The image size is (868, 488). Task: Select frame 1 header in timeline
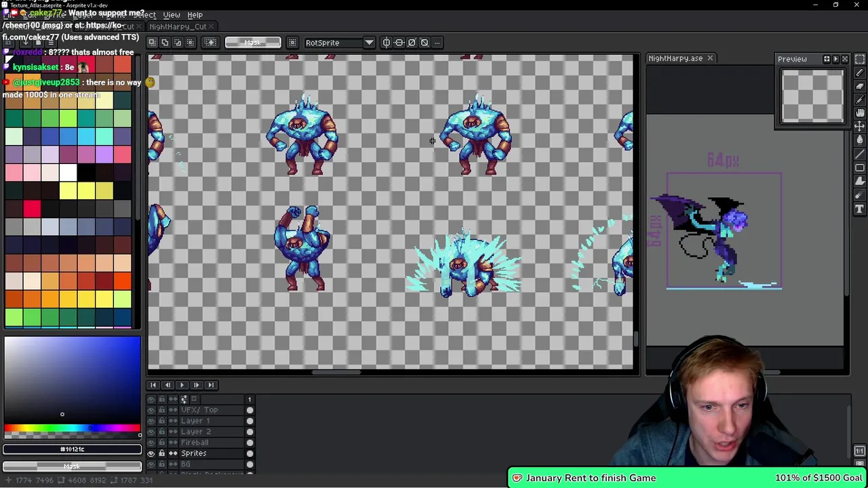(x=249, y=400)
